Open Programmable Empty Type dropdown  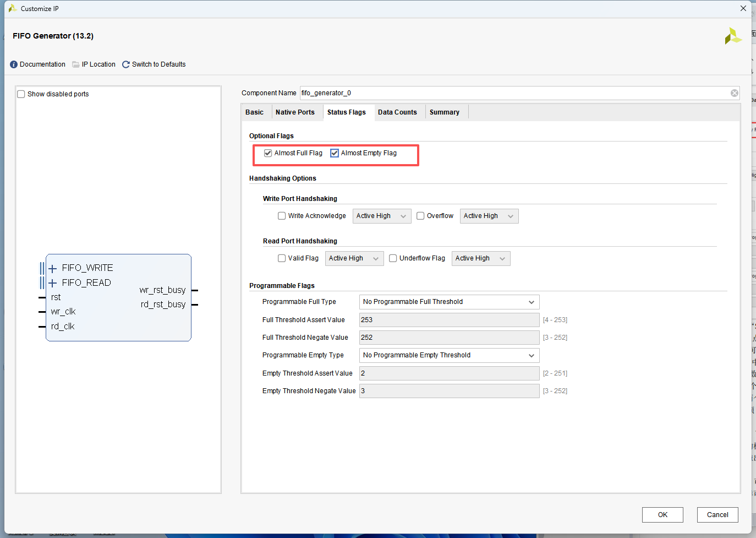pyautogui.click(x=449, y=355)
